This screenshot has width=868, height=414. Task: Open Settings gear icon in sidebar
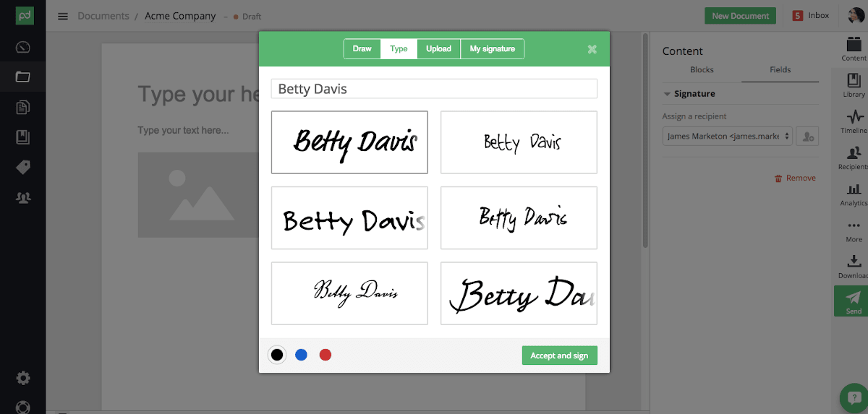tap(22, 378)
